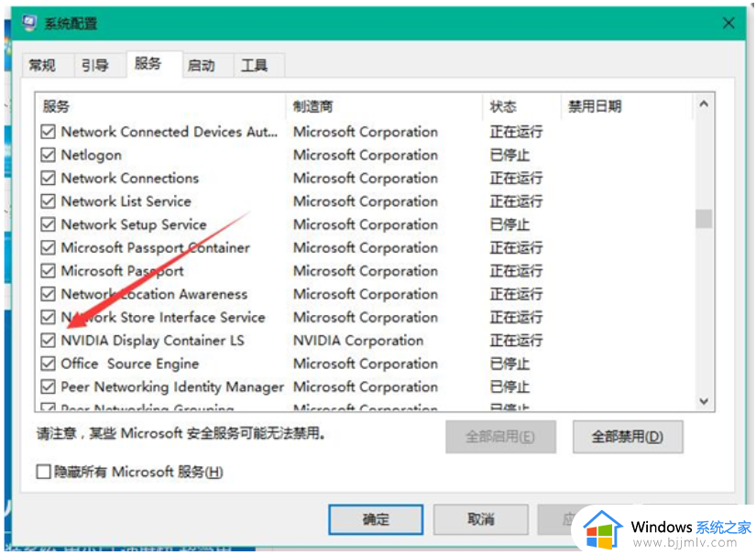
Task: Click Network Setup Service's 已停止 status
Action: pyautogui.click(x=509, y=224)
